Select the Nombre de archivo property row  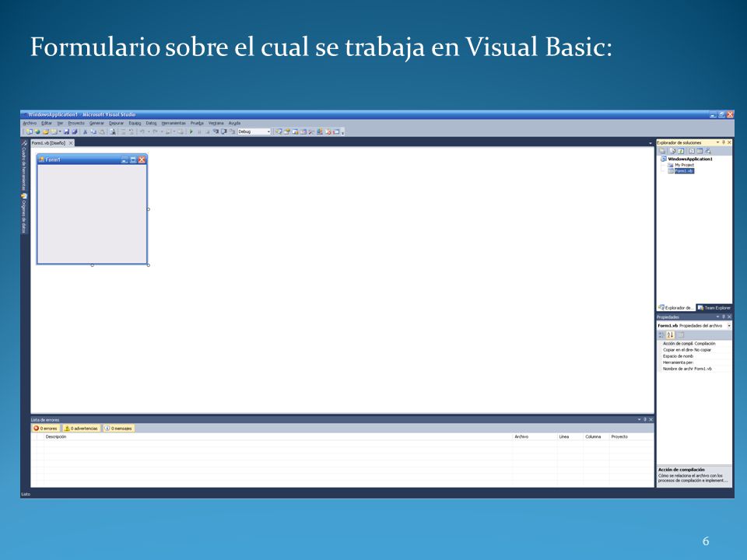[695, 369]
